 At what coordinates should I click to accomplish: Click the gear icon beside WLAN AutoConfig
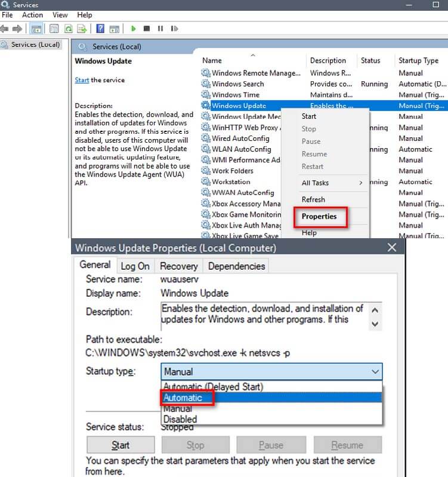[206, 149]
